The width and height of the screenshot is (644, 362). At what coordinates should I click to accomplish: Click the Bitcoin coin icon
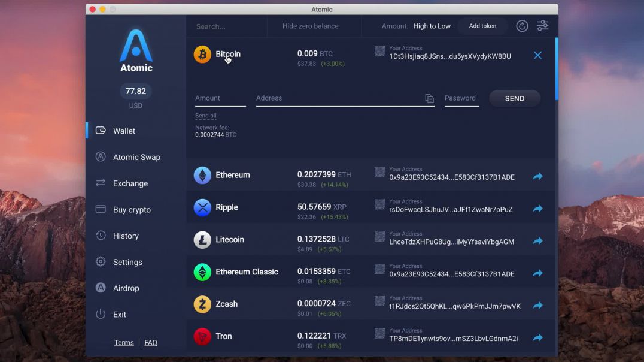click(x=202, y=55)
